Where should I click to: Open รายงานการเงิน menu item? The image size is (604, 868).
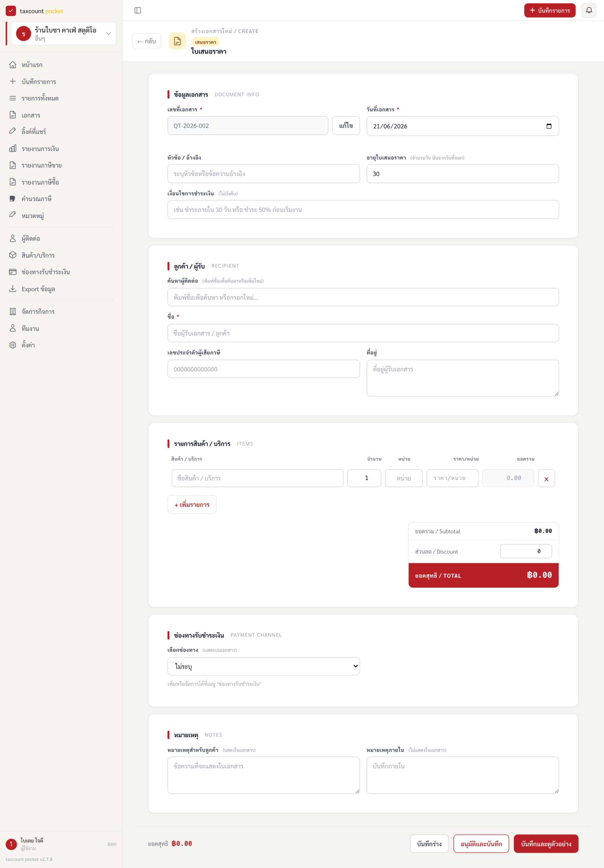pyautogui.click(x=61, y=149)
